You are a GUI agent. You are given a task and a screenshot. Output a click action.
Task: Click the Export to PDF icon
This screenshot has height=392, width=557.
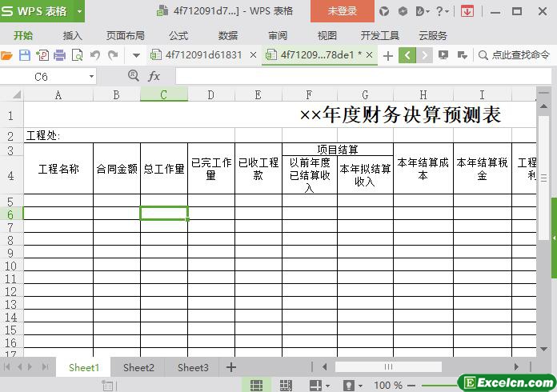[42, 55]
